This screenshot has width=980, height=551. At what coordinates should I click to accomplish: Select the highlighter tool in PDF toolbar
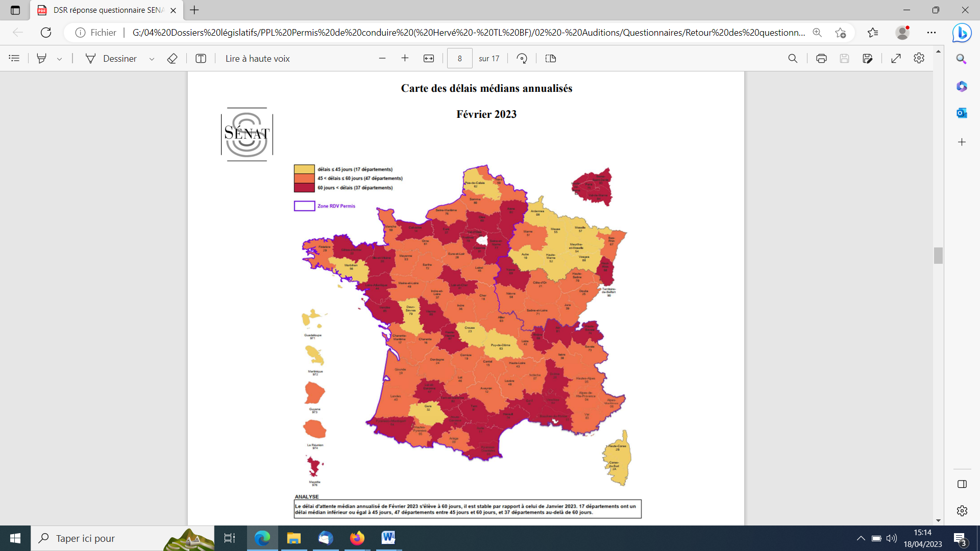[42, 58]
